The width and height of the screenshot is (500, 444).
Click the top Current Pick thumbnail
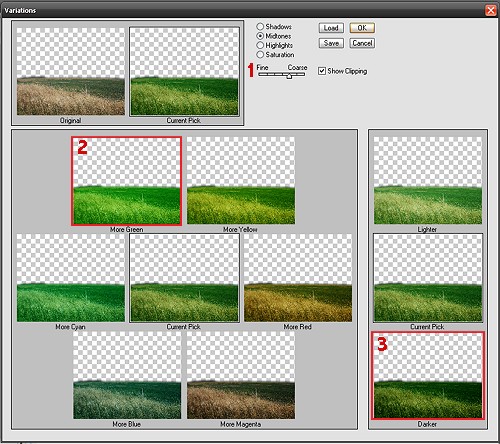[x=184, y=72]
